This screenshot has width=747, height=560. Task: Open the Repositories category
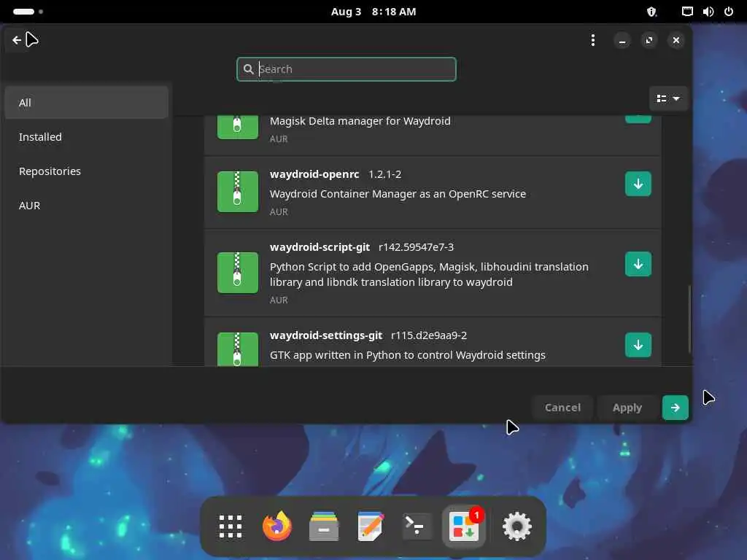tap(86, 171)
